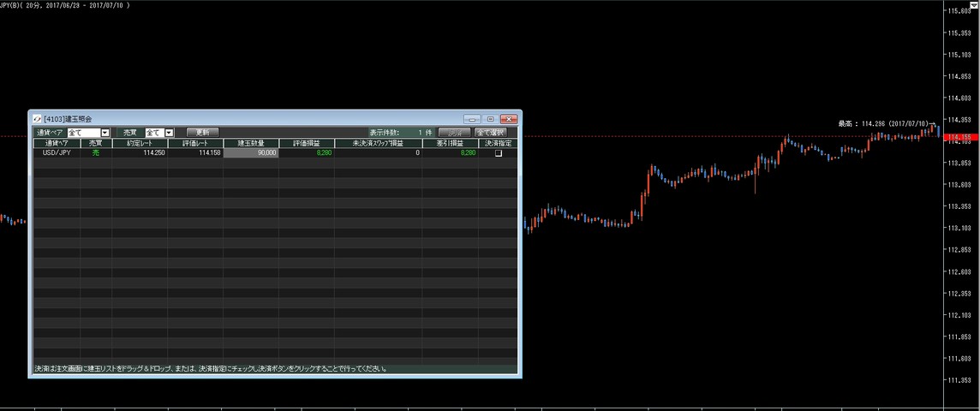
Task: Sort by the 約定レート column header
Action: point(140,143)
